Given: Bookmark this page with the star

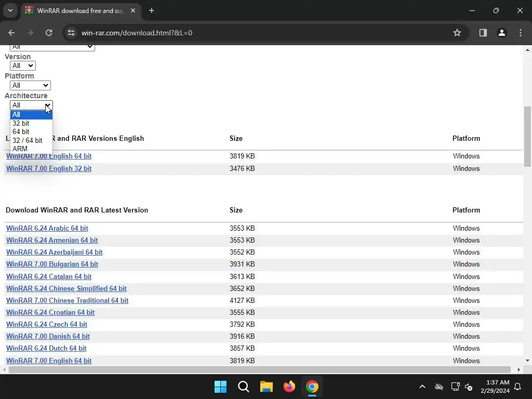Looking at the screenshot, I should 457,33.
